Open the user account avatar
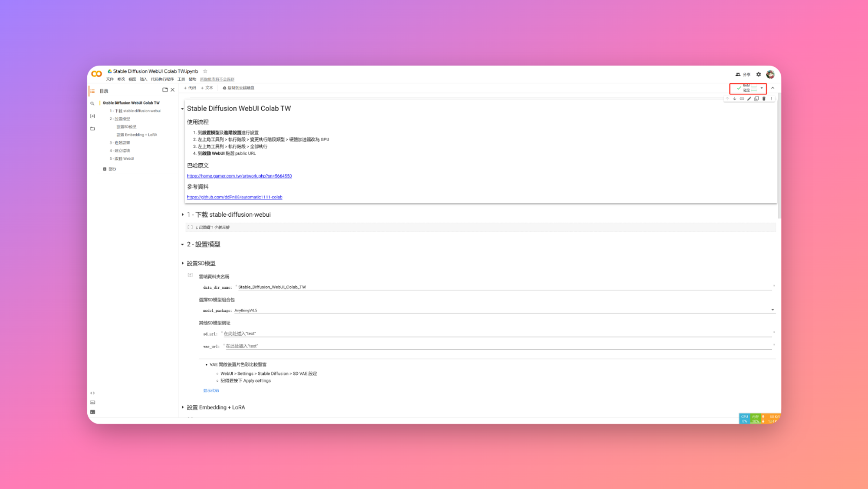This screenshot has height=489, width=868. (770, 74)
